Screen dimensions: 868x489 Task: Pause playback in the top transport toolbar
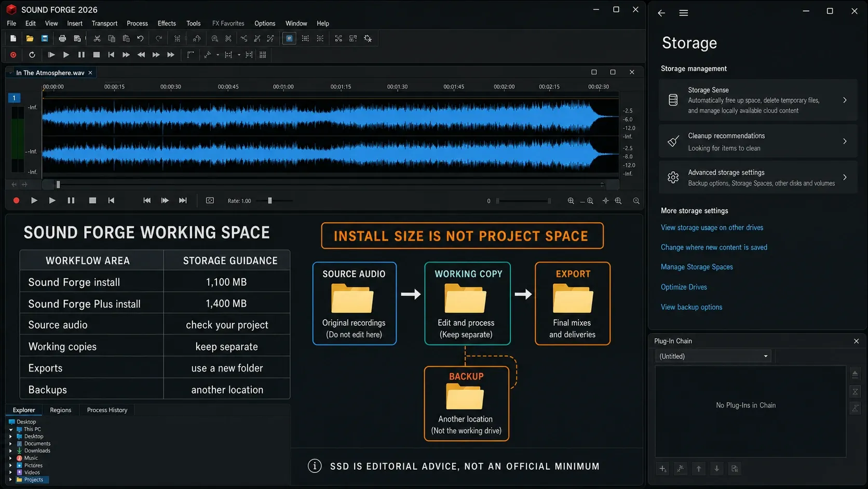point(81,55)
